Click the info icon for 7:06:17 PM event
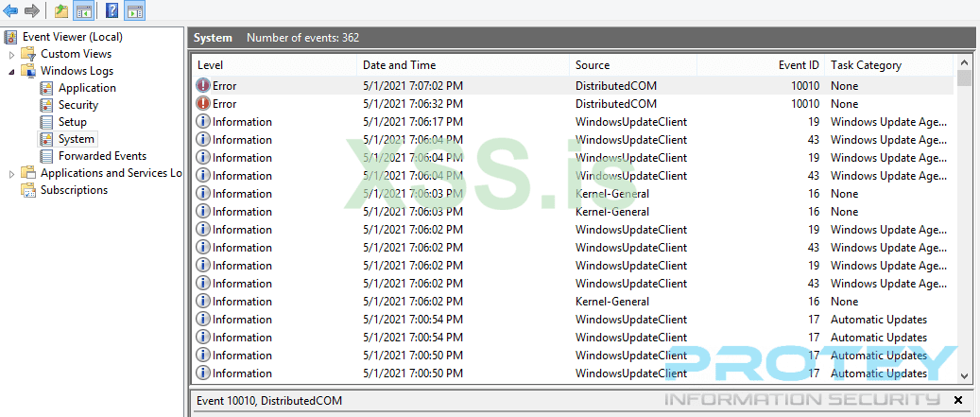 [x=203, y=122]
